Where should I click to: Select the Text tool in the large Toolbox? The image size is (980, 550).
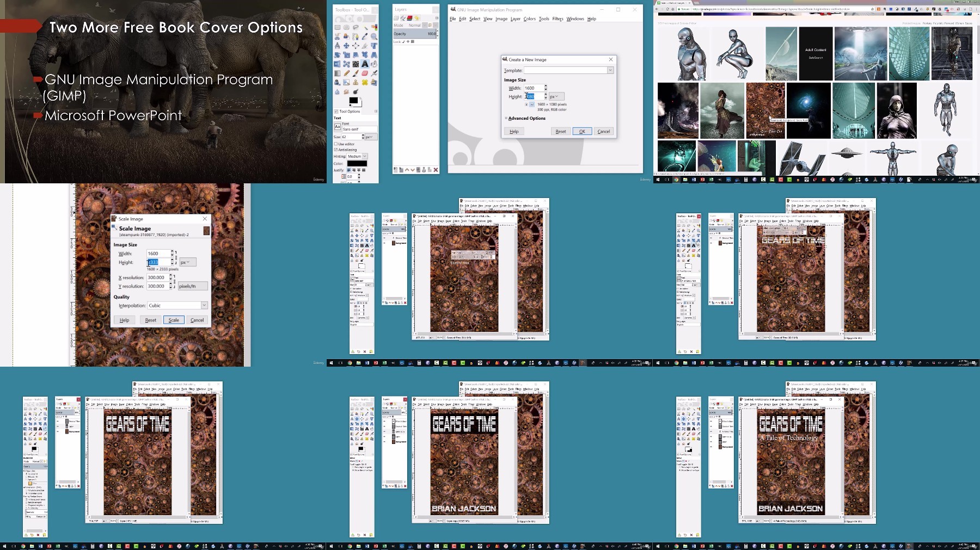[365, 64]
